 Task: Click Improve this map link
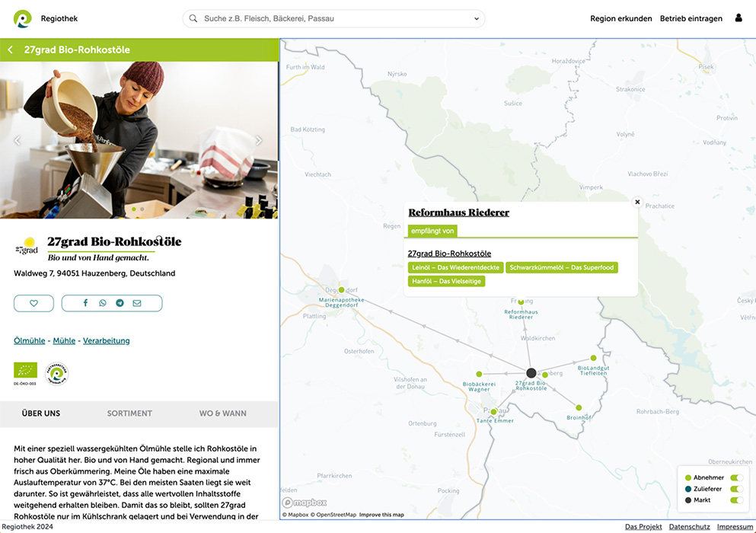point(381,515)
